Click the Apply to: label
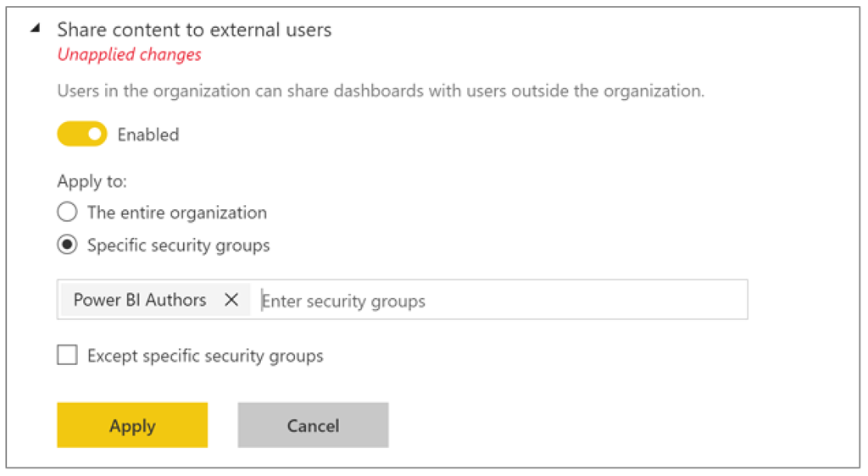868x476 pixels. point(92,181)
